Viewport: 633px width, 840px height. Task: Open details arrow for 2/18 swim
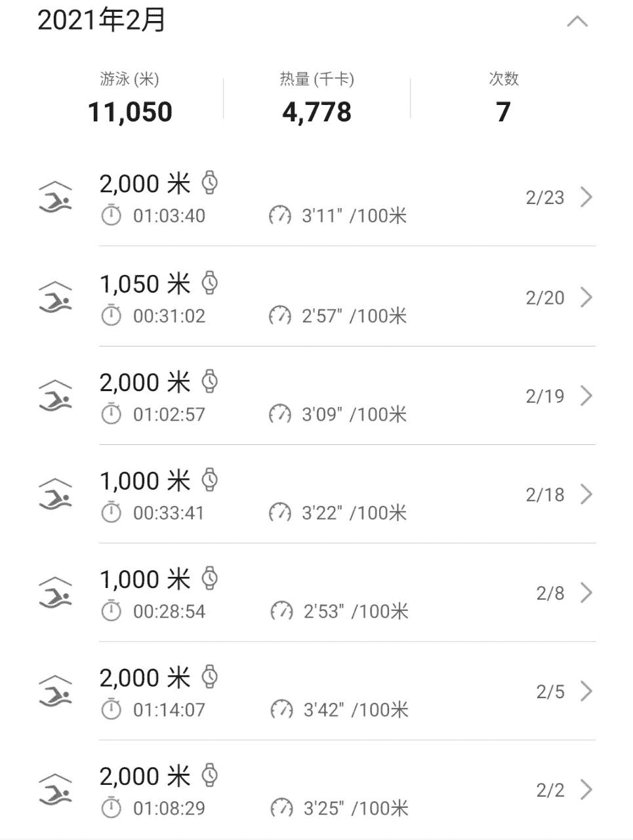(x=586, y=494)
